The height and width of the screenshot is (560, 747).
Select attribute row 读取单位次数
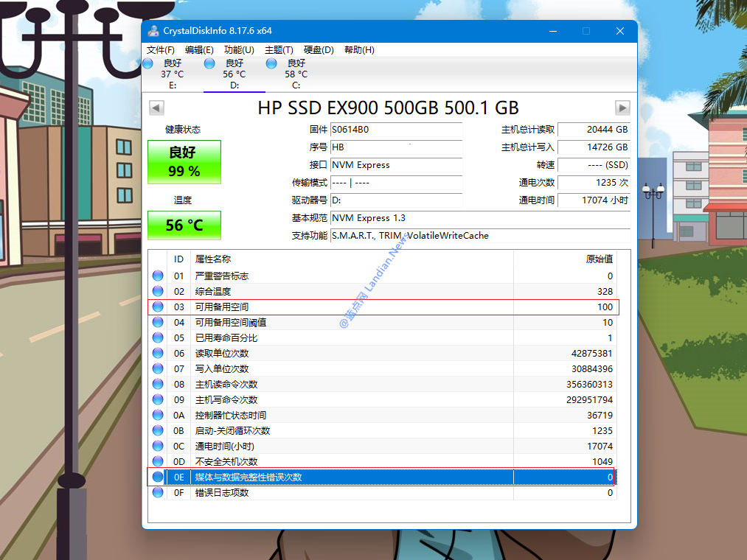pyautogui.click(x=383, y=353)
